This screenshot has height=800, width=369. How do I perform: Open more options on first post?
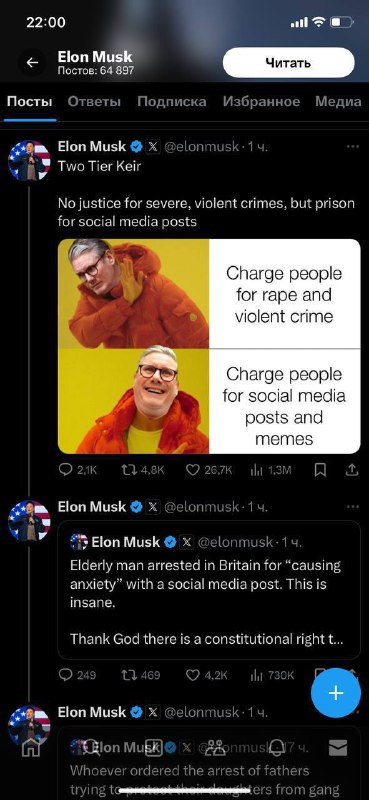point(353,147)
